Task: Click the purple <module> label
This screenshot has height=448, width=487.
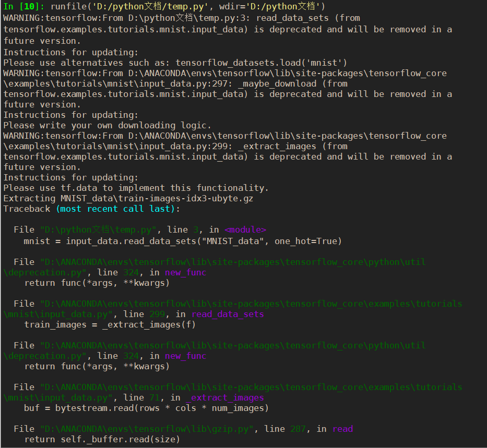Action: [245, 230]
